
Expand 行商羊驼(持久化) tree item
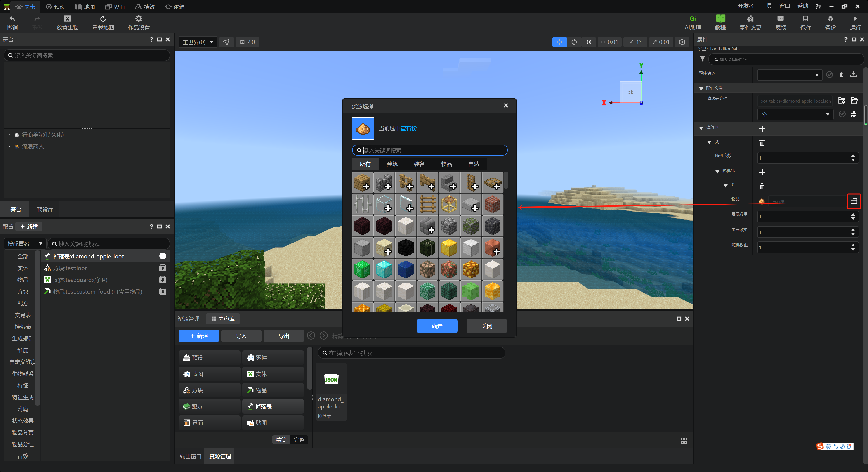click(9, 135)
